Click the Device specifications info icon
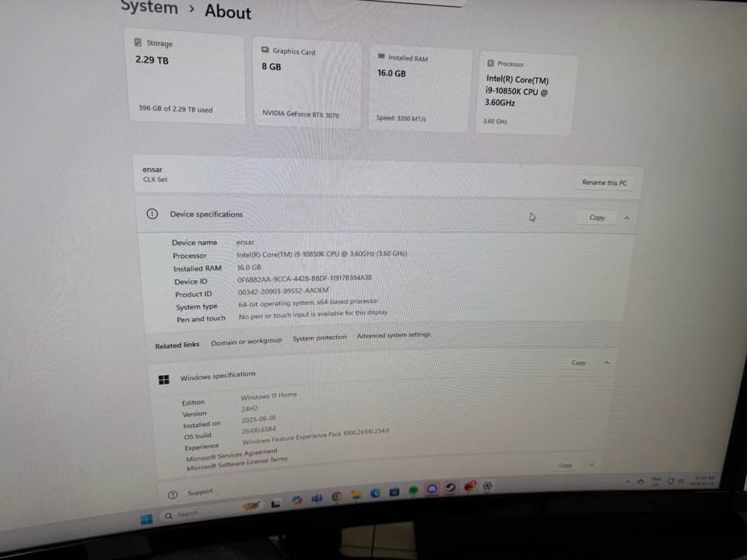The height and width of the screenshot is (560, 747). click(152, 214)
